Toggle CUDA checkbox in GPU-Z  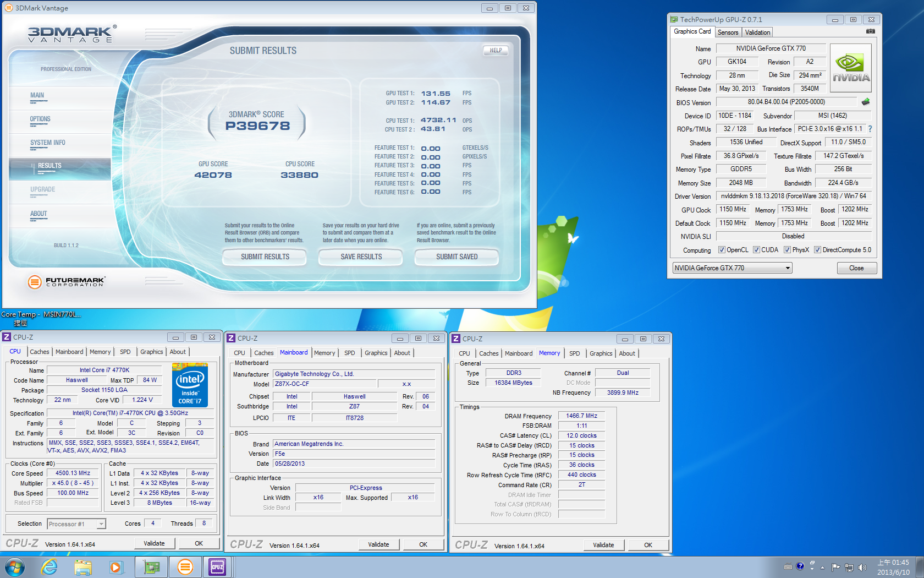click(x=756, y=250)
